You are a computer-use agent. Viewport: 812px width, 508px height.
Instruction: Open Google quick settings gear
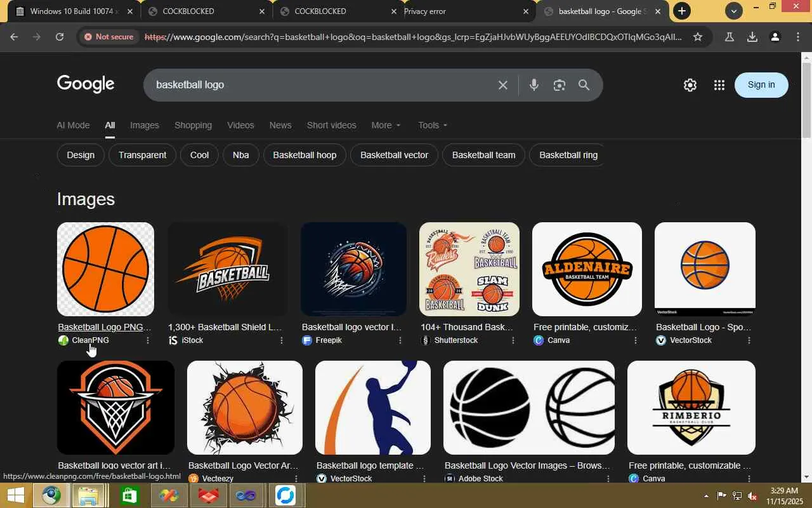tap(690, 85)
